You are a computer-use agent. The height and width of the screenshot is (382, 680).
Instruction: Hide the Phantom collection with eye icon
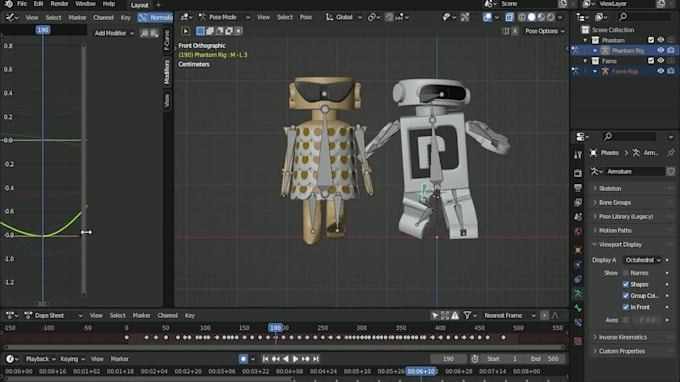tap(660, 40)
